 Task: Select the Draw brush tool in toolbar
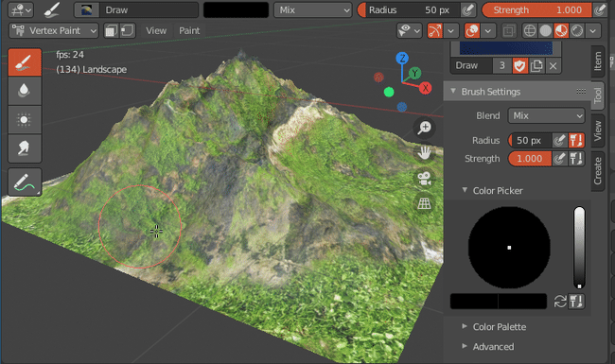click(25, 61)
